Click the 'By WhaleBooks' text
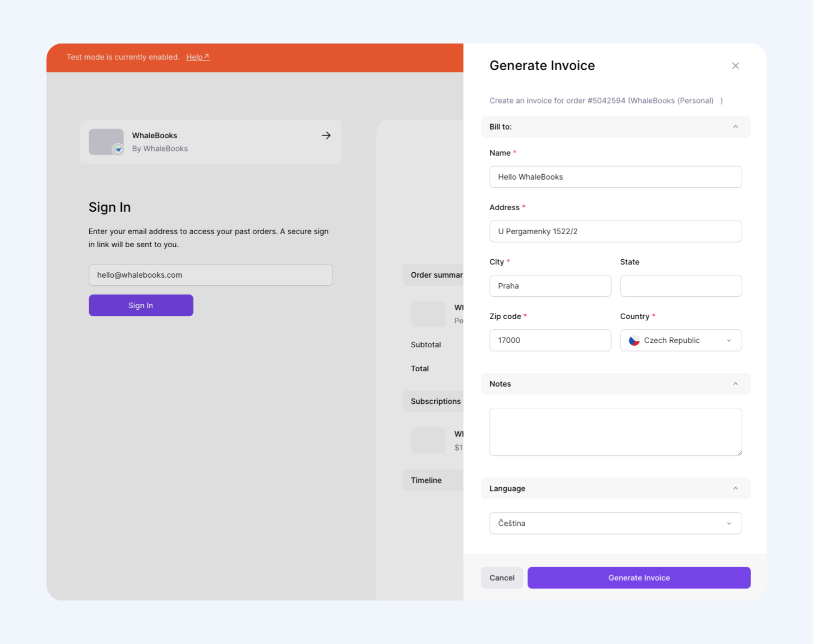 pos(160,149)
